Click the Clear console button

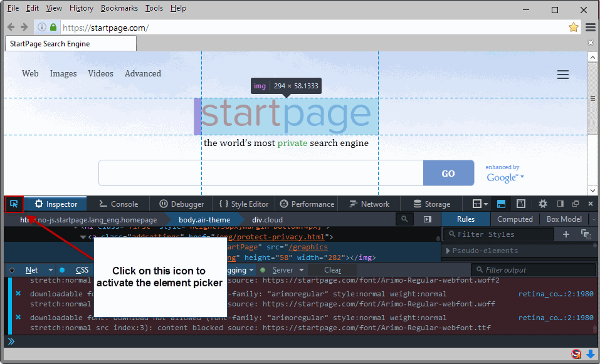tap(332, 269)
